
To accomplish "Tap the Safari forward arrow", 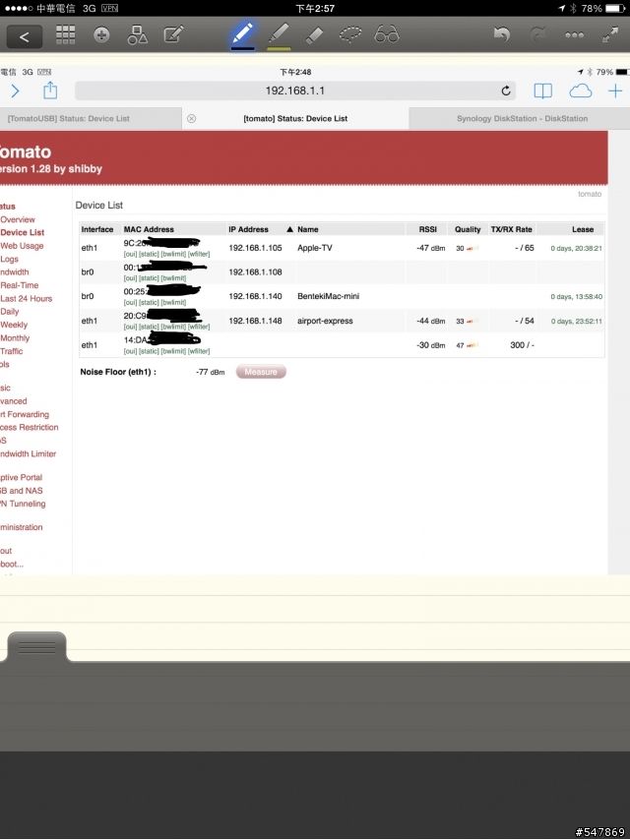I will (15, 91).
